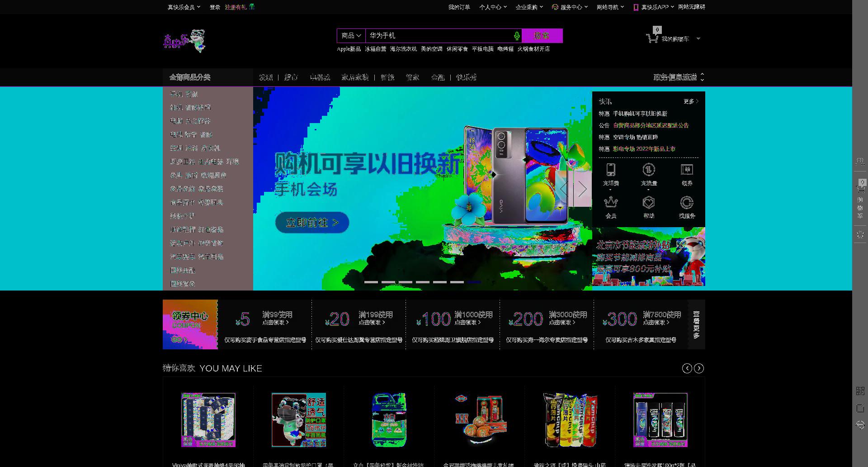The height and width of the screenshot is (467, 868).
Task: Click the previous arrow in 猜你喜欢 section
Action: 687,368
